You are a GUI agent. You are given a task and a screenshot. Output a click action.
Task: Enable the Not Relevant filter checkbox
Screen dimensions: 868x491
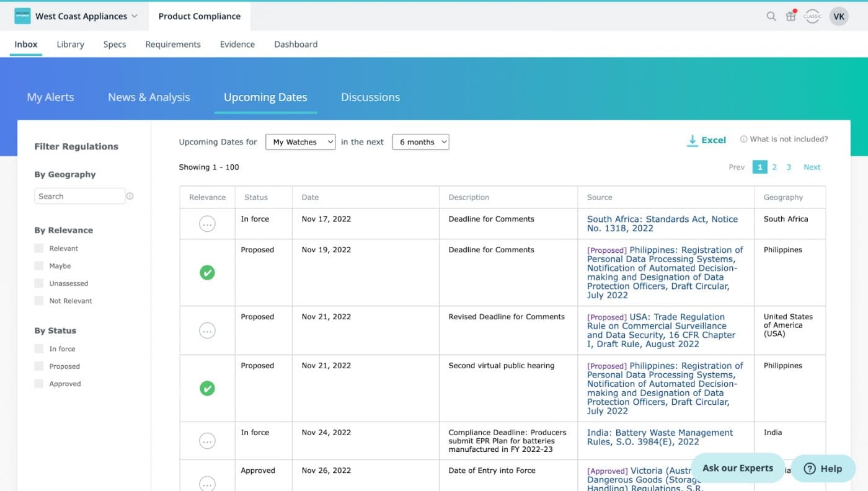click(39, 301)
